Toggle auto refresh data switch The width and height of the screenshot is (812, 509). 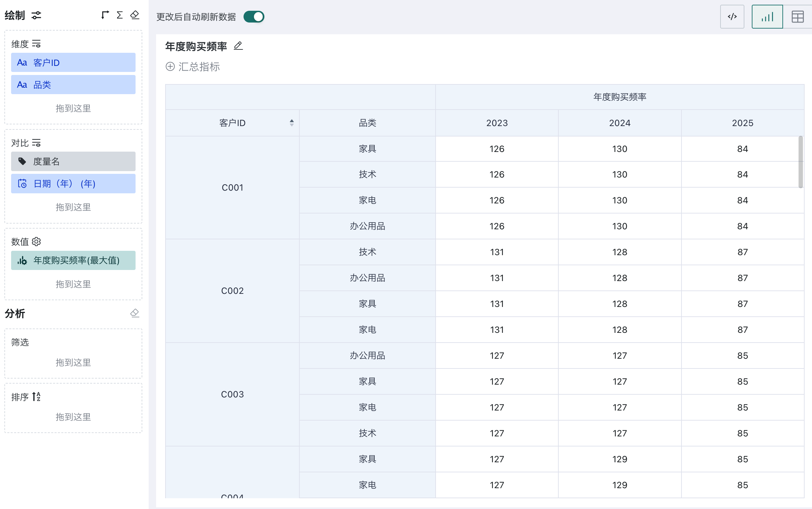pos(254,16)
